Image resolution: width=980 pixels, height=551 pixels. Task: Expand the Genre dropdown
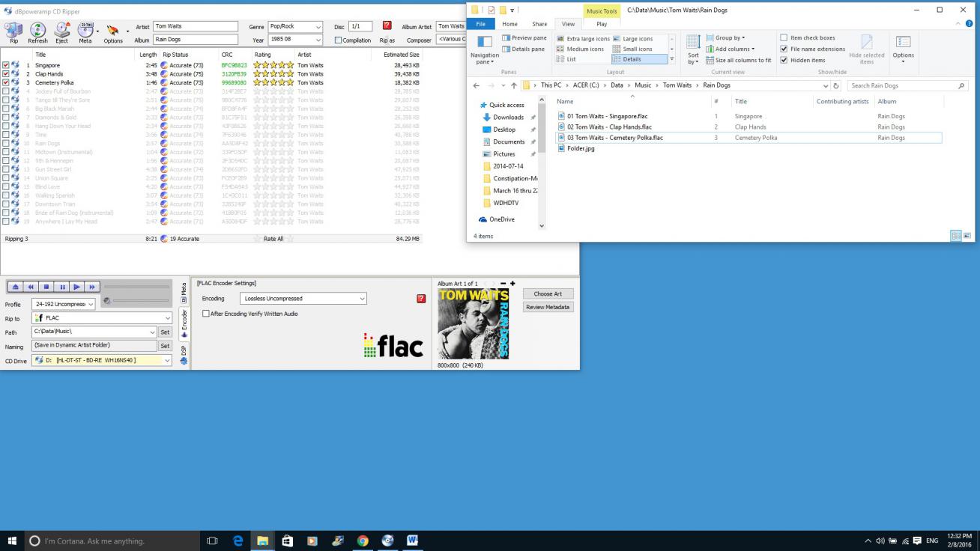pos(318,27)
